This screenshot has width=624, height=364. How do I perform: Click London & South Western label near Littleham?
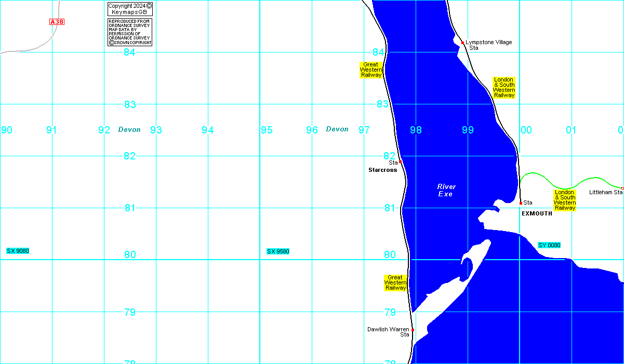(564, 200)
